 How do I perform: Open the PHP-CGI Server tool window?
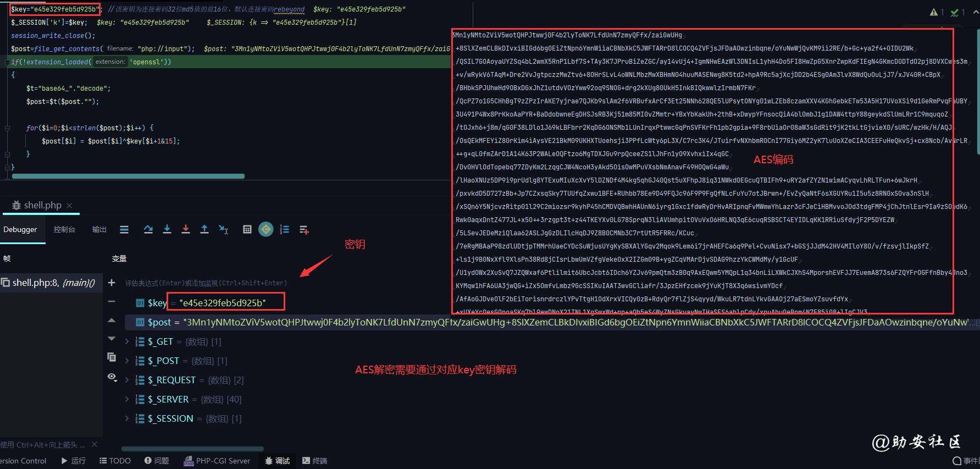217,461
